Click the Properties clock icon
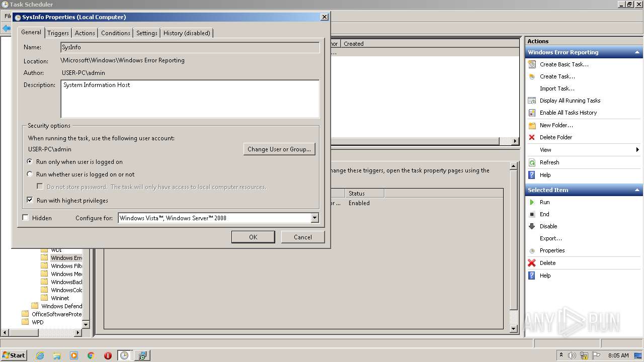Image resolution: width=644 pixels, height=362 pixels. pos(532,250)
